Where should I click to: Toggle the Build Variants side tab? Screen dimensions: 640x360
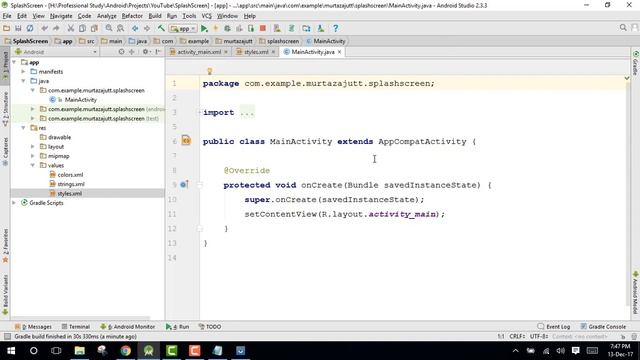(x=5, y=295)
